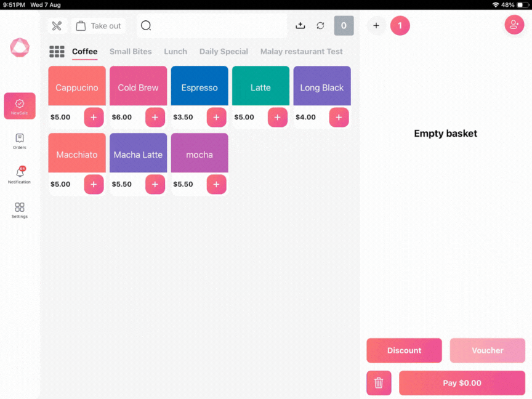This screenshot has width=532, height=399.
Task: Click the download icon in top bar
Action: (x=300, y=26)
